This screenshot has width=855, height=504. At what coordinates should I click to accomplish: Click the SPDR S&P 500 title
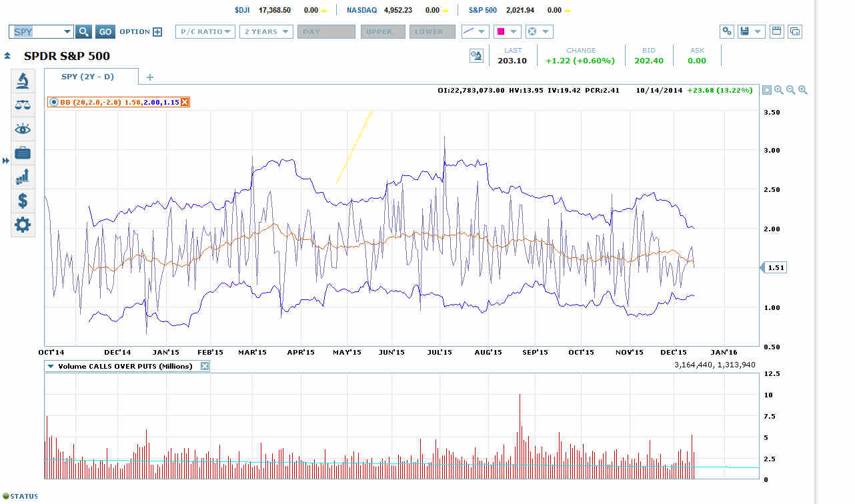pos(67,56)
